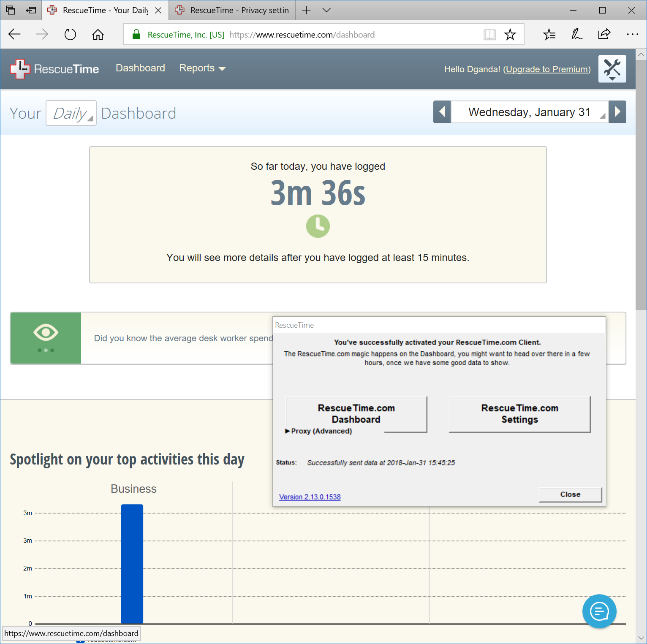Click the 'Business' chart label
Viewport: 647px width, 644px height.
click(x=133, y=489)
